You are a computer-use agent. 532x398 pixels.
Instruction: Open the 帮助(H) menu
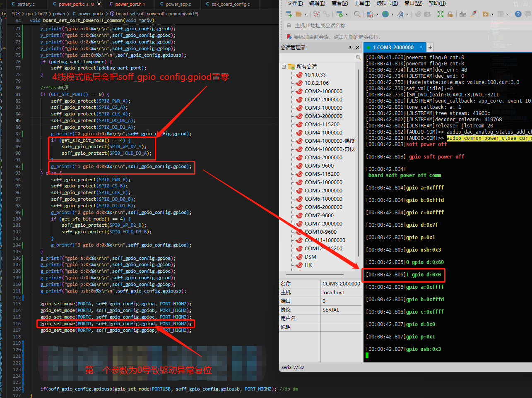[x=437, y=3]
